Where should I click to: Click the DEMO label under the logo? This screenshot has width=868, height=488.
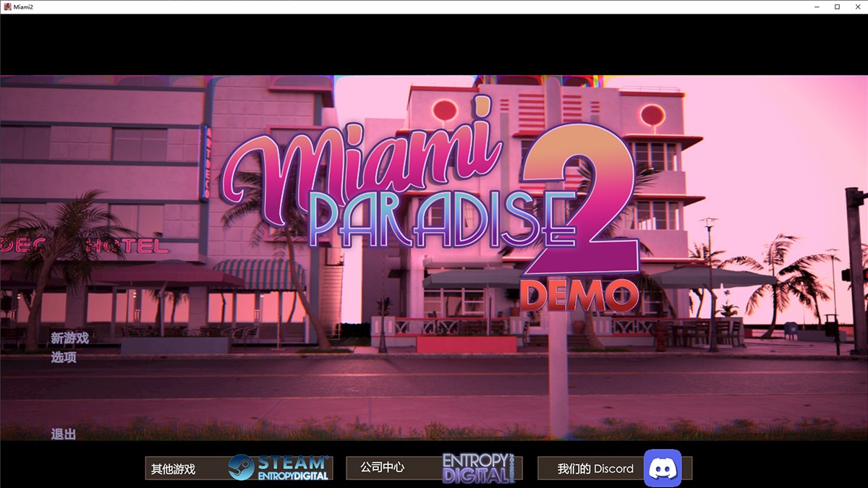click(x=579, y=294)
